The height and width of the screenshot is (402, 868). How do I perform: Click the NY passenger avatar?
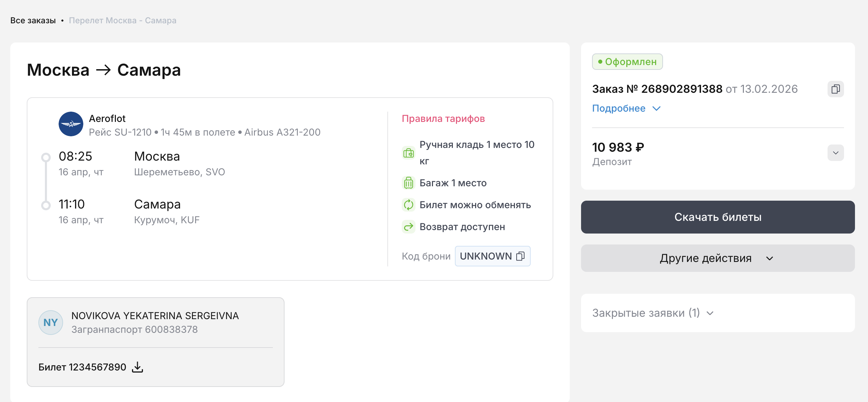pyautogui.click(x=51, y=323)
